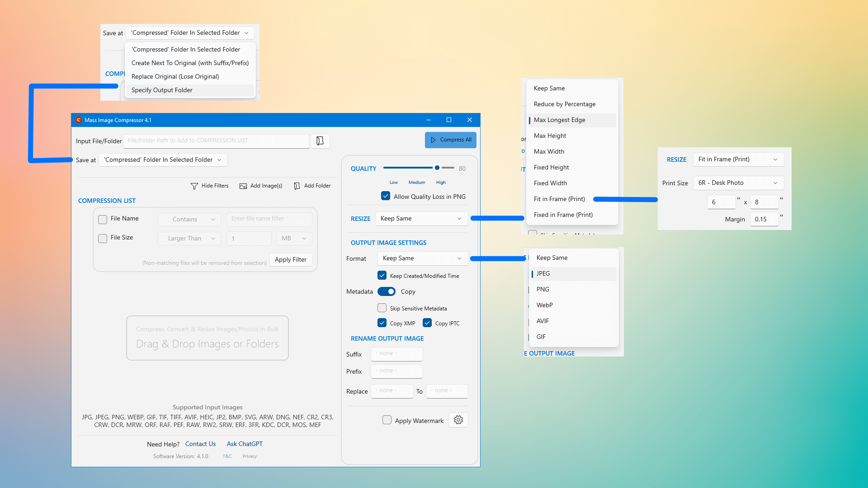
Task: Open the Print Size 6R - Desk Photo dropdown
Action: [x=738, y=183]
